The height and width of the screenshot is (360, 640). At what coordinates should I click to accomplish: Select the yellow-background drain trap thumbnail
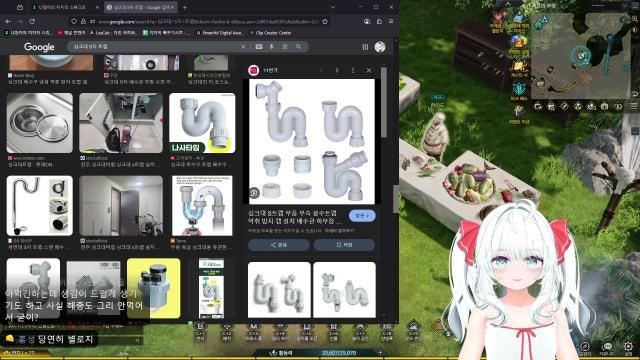click(x=153, y=288)
